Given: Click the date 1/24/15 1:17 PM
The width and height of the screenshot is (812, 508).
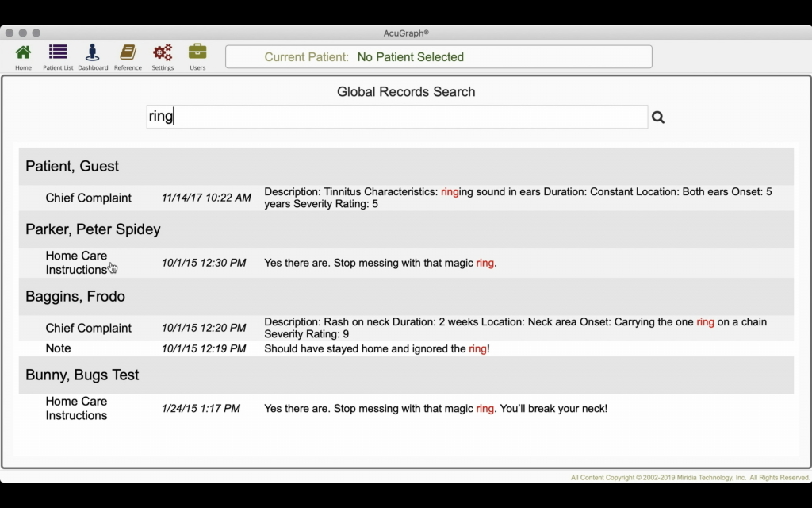Looking at the screenshot, I should (x=201, y=409).
